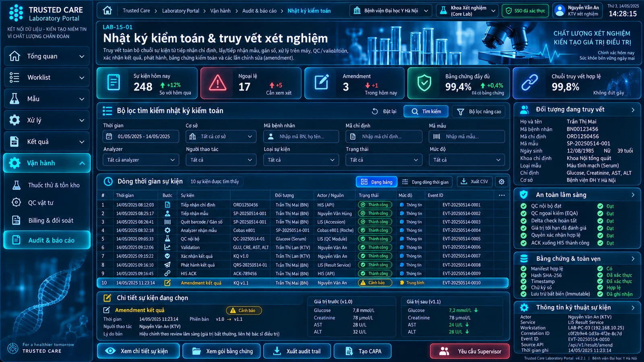Viewport: 644px width, 362px height.
Task: Select event row EVT-20250514-0006
Action: [x=303, y=248]
